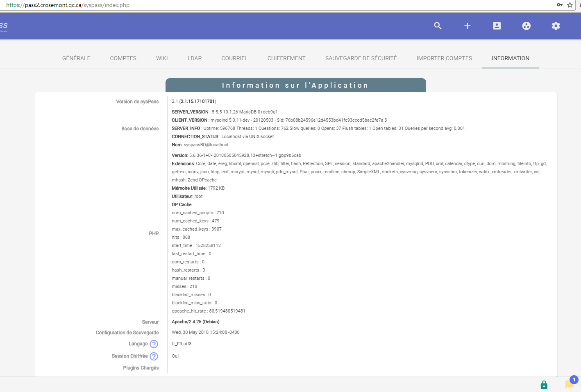The image size is (581, 392).
Task: Select the Wiki tab
Action: pos(162,58)
